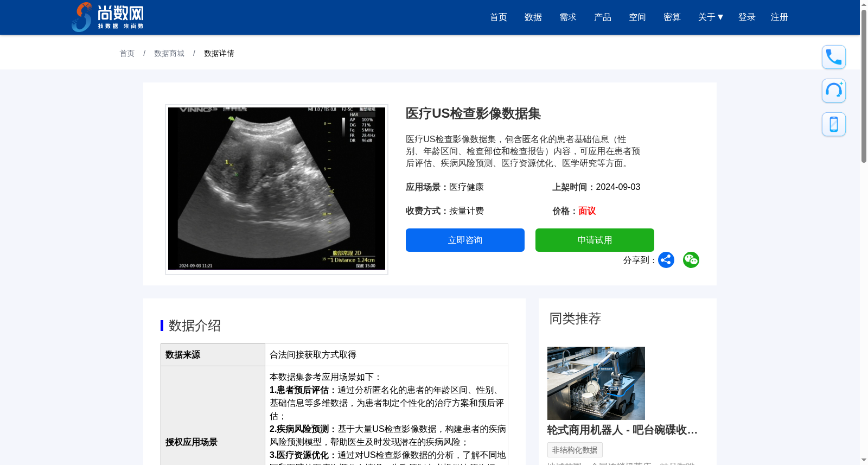Screen dimensions: 868x465
Task: Click the 上架时间：2024-09-03 text
Action: pos(596,187)
